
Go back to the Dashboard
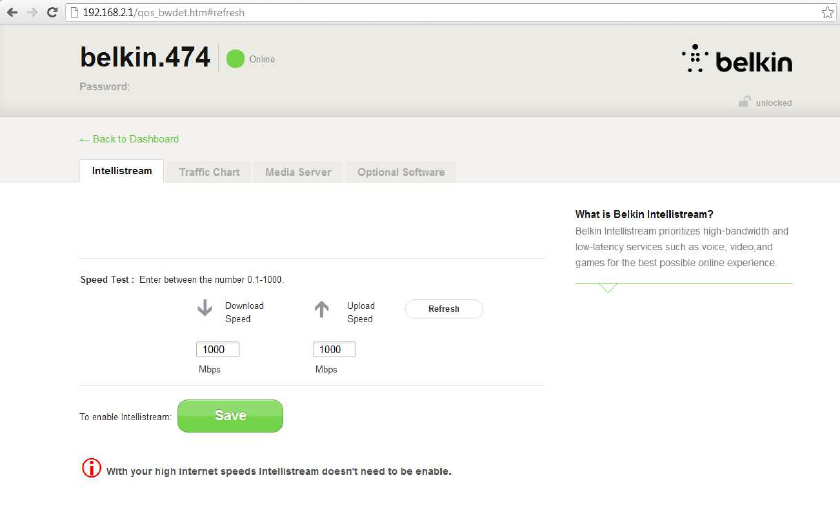coord(129,139)
